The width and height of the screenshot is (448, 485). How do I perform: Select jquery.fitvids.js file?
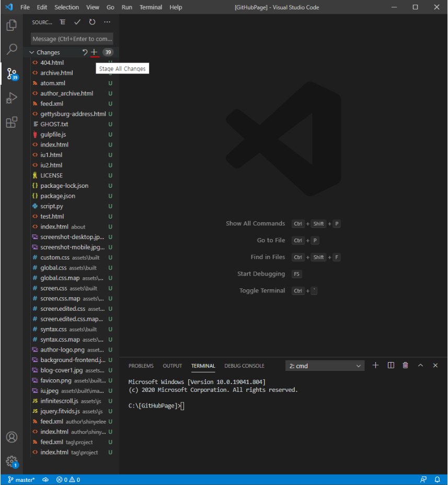(x=73, y=411)
